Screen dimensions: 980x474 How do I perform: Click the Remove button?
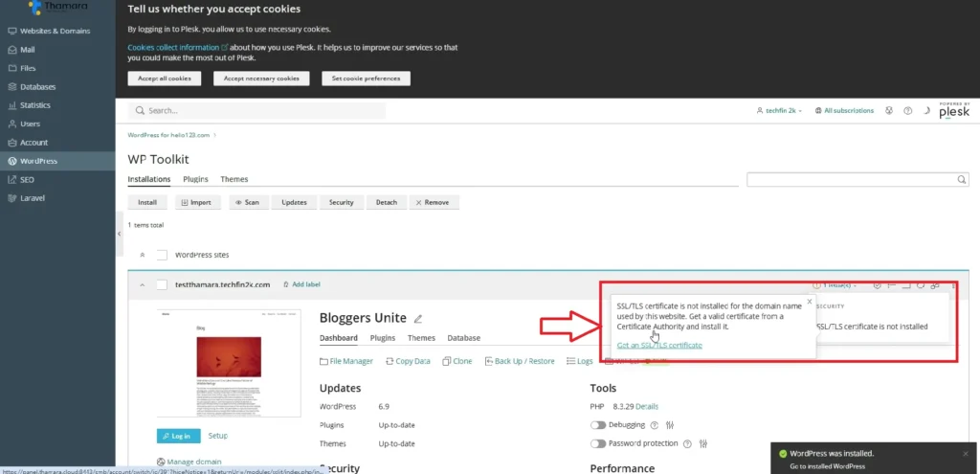(x=434, y=203)
